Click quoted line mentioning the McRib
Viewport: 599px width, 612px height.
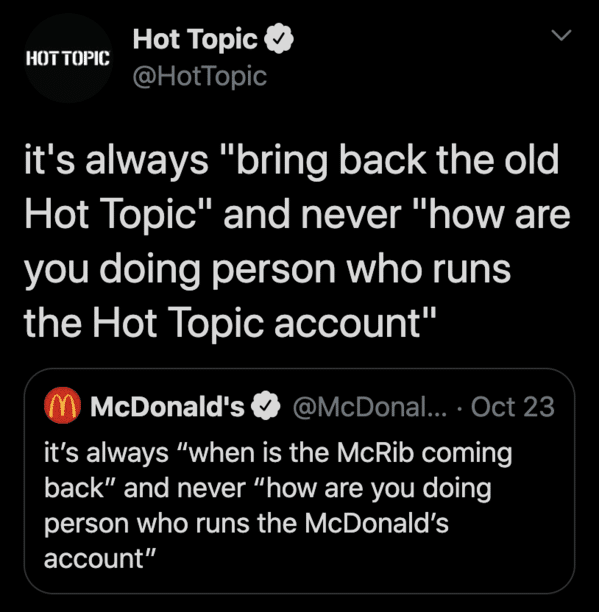(278, 453)
